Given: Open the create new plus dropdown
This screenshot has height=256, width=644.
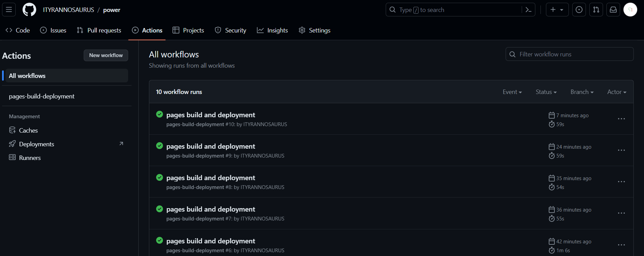Looking at the screenshot, I should (557, 10).
